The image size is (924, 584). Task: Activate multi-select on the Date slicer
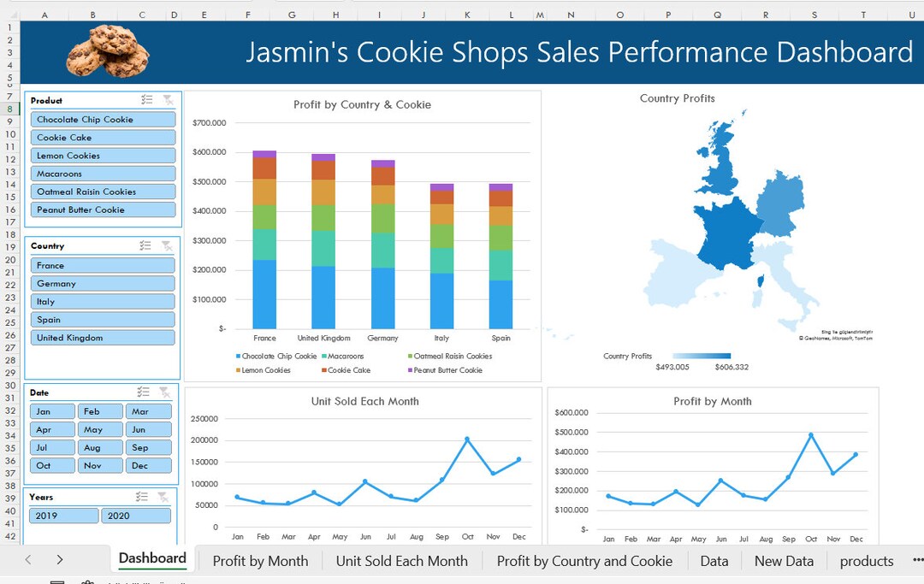[x=145, y=392]
